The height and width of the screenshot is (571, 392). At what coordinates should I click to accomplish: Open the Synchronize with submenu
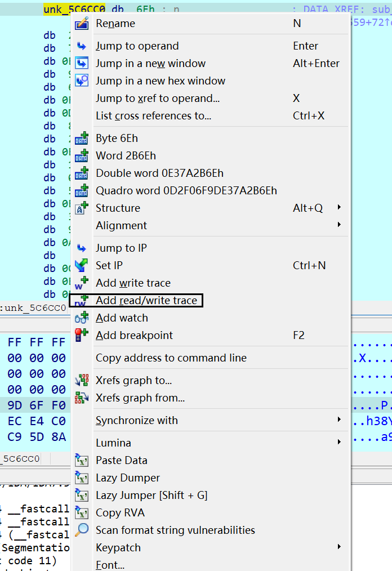click(339, 420)
